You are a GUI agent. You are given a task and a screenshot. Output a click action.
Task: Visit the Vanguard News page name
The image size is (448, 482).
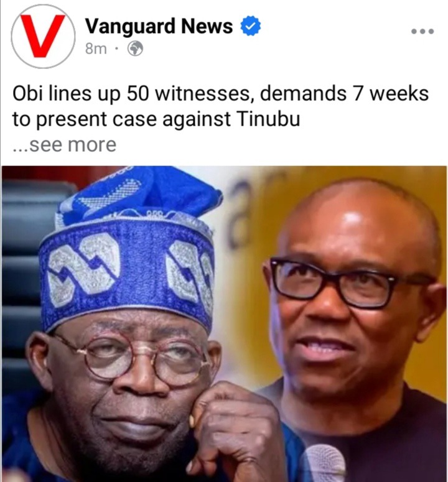pyautogui.click(x=159, y=26)
